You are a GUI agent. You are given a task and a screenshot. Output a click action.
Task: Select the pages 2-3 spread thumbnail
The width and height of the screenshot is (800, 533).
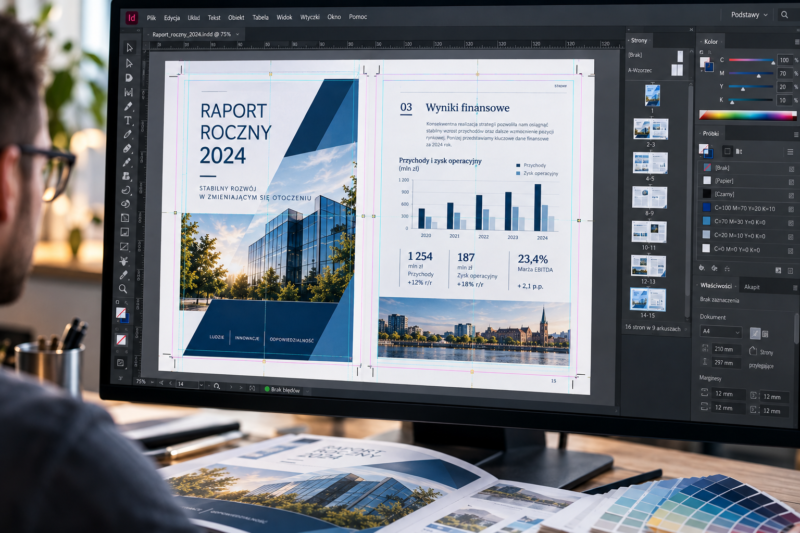(x=651, y=129)
